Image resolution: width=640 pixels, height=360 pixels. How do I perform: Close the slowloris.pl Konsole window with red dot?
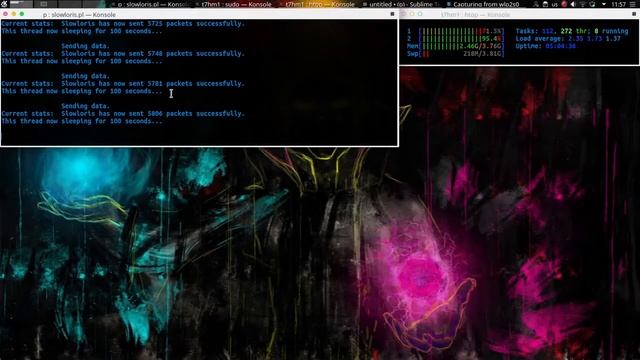[x=5, y=14]
